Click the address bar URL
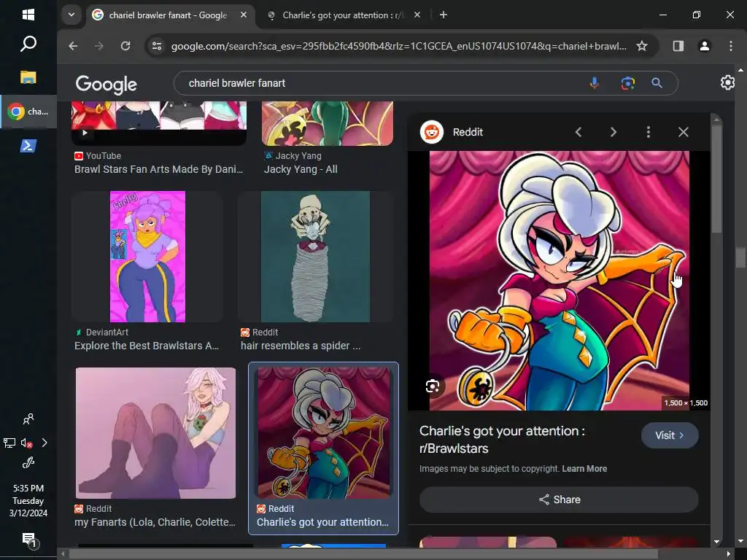This screenshot has width=747, height=560. point(399,46)
